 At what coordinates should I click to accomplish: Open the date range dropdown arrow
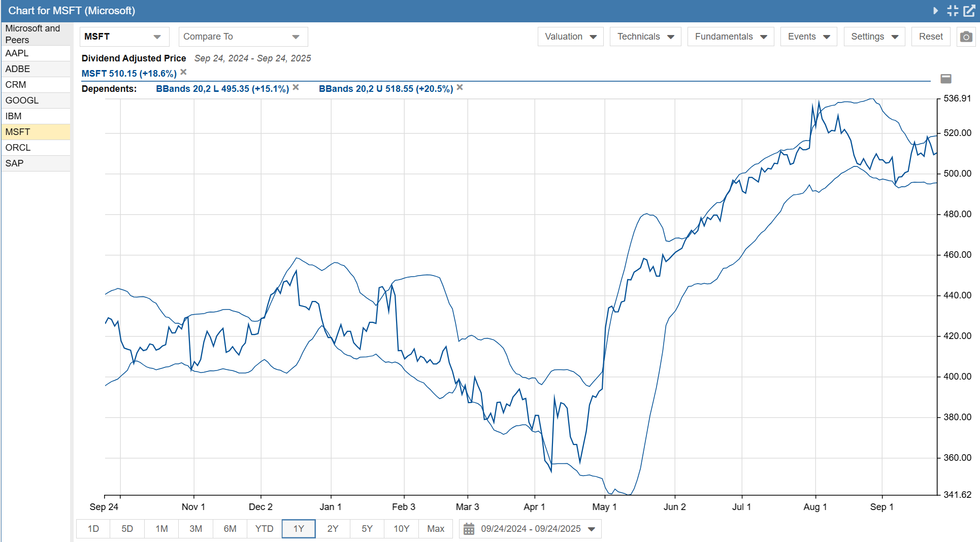pos(592,529)
